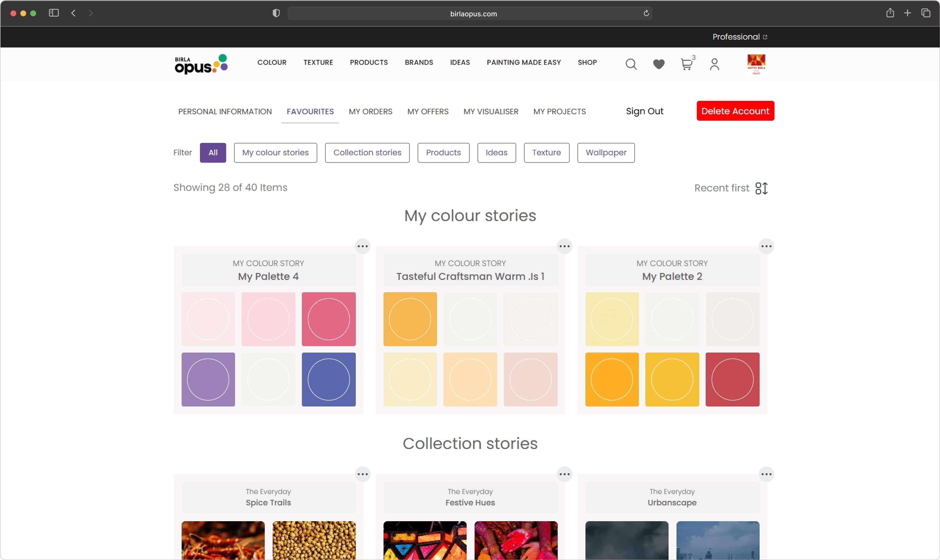Screen dimensions: 940x560
Task: Enable the Wallpaper filter chip
Action: pyautogui.click(x=605, y=153)
